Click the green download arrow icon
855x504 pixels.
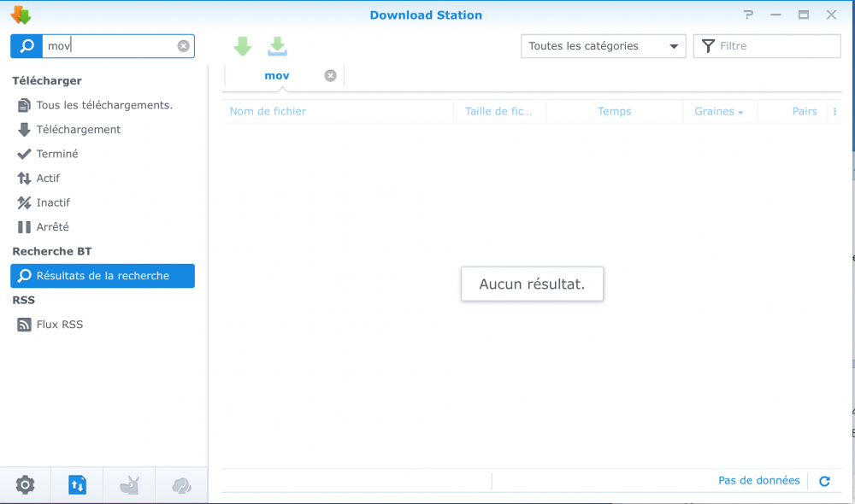click(x=243, y=46)
